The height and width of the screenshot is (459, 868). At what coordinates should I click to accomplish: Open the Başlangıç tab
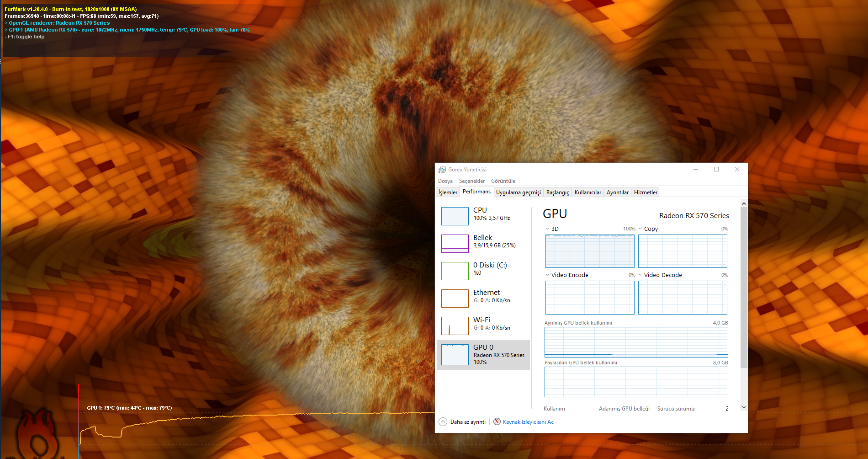click(x=558, y=192)
